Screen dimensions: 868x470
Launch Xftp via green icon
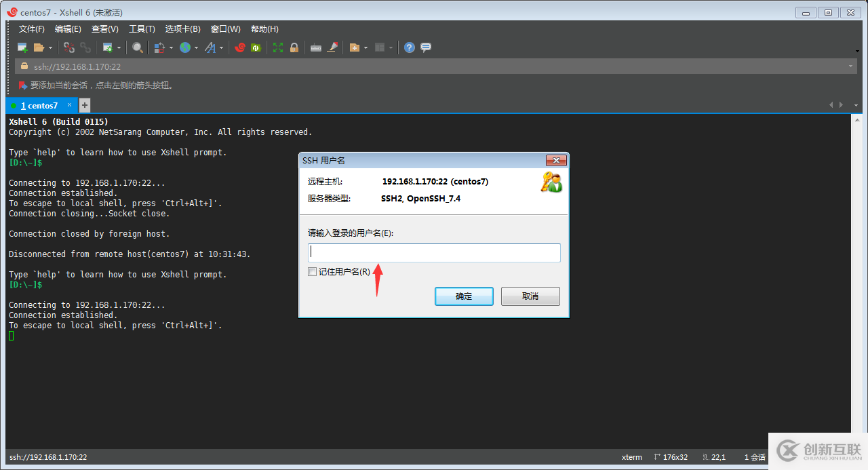click(x=256, y=47)
